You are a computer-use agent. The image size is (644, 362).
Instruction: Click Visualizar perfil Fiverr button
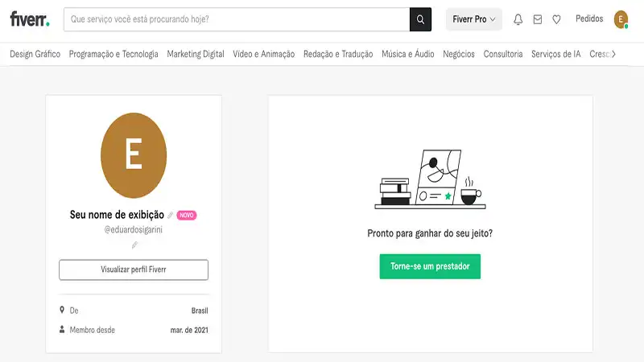pyautogui.click(x=134, y=269)
